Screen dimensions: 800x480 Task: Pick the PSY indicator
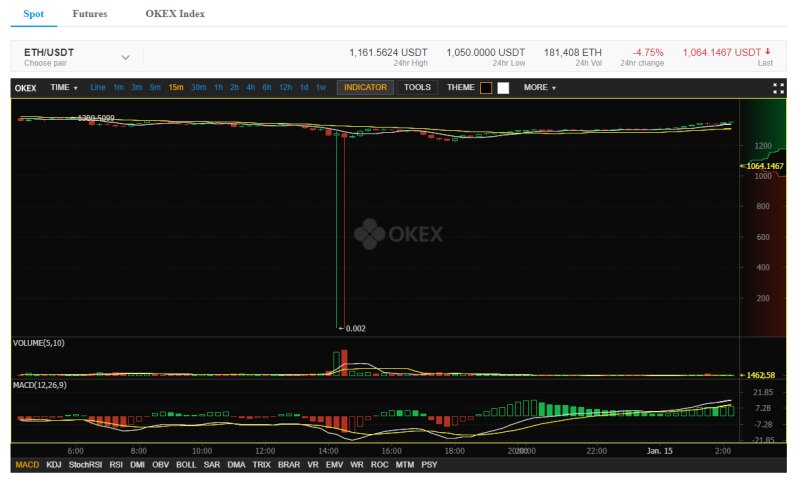click(429, 465)
